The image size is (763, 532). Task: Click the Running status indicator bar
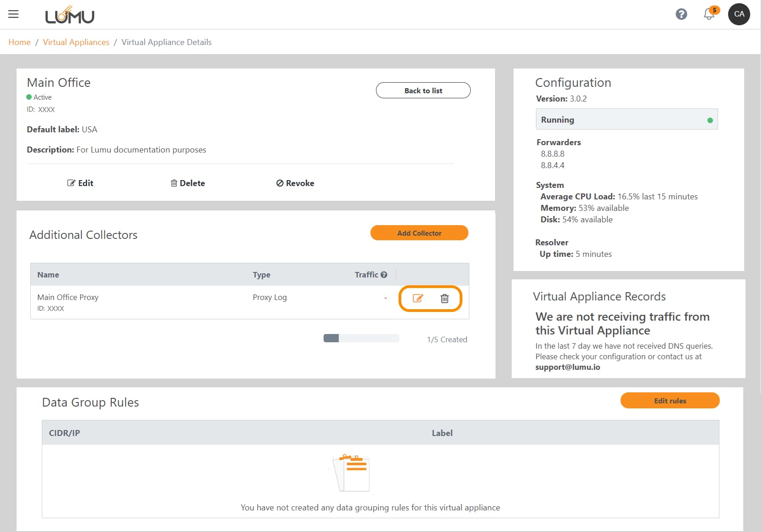[x=626, y=119]
